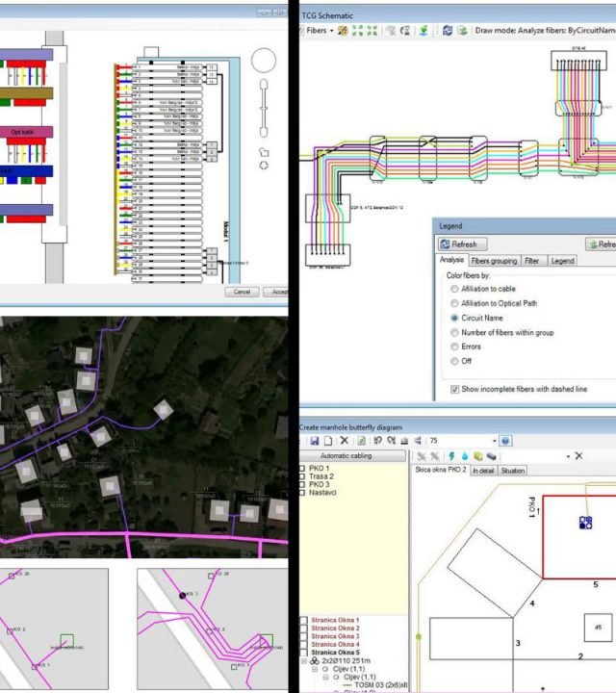616x693 pixels.
Task: Click the redo arrow icon
Action: (391, 441)
